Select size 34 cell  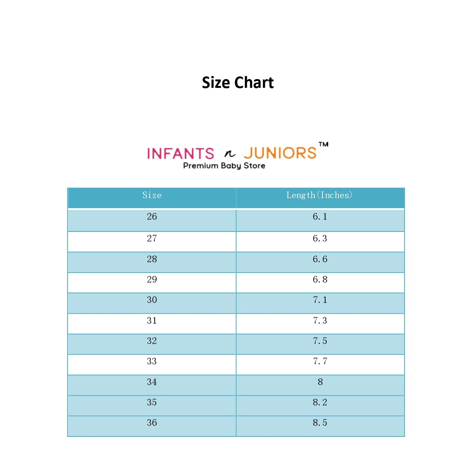(x=152, y=385)
